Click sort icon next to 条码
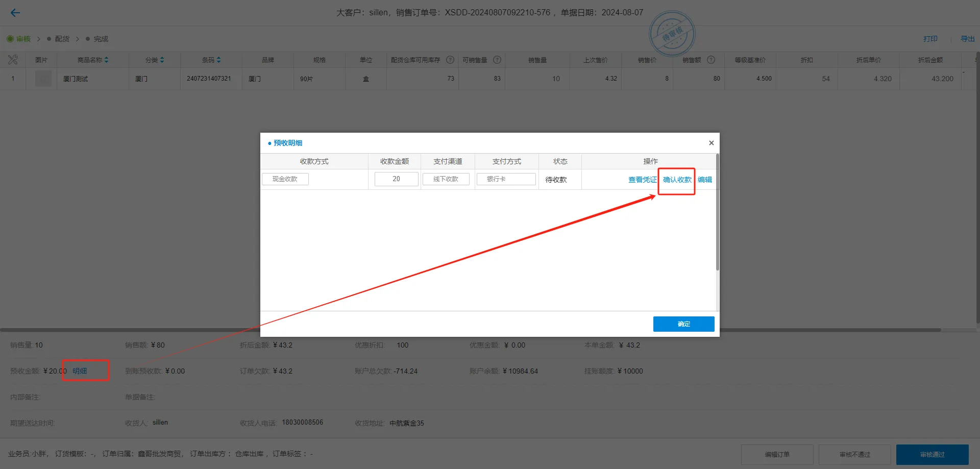This screenshot has width=980, height=469. pyautogui.click(x=218, y=60)
